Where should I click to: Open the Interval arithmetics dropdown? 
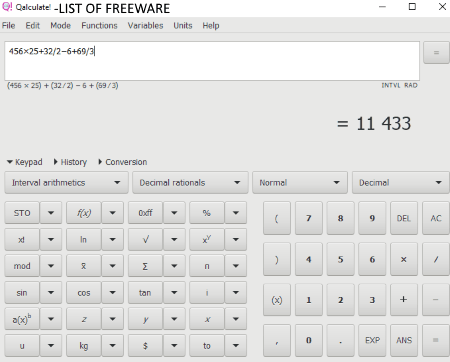click(66, 183)
